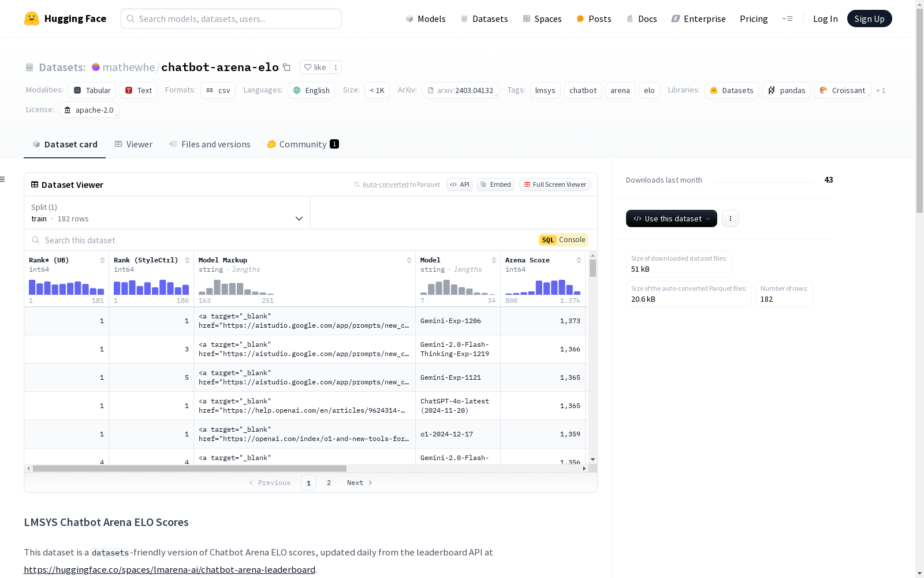Sort by the Rank (StyleCtrl) column
The height and width of the screenshot is (578, 924).
click(x=187, y=260)
